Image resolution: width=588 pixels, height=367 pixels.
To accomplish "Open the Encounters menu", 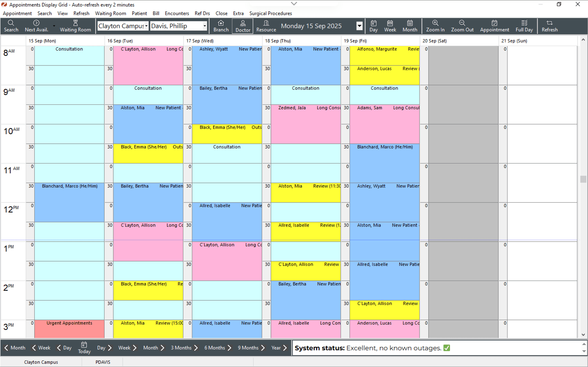I will 177,13.
